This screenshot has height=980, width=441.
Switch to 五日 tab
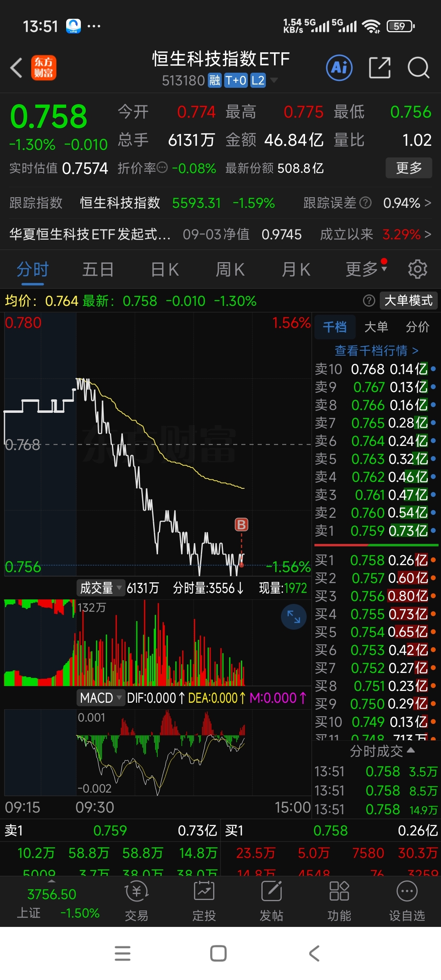[x=98, y=269]
